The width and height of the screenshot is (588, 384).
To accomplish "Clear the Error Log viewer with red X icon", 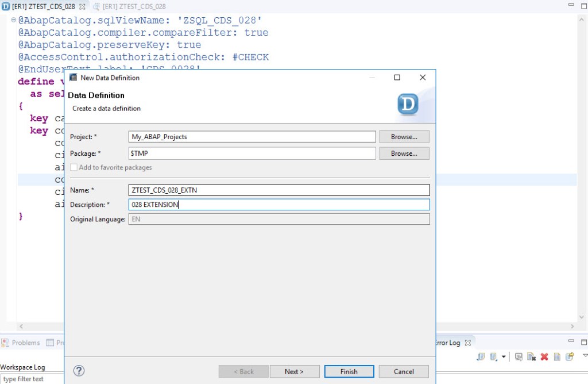I will pyautogui.click(x=544, y=356).
